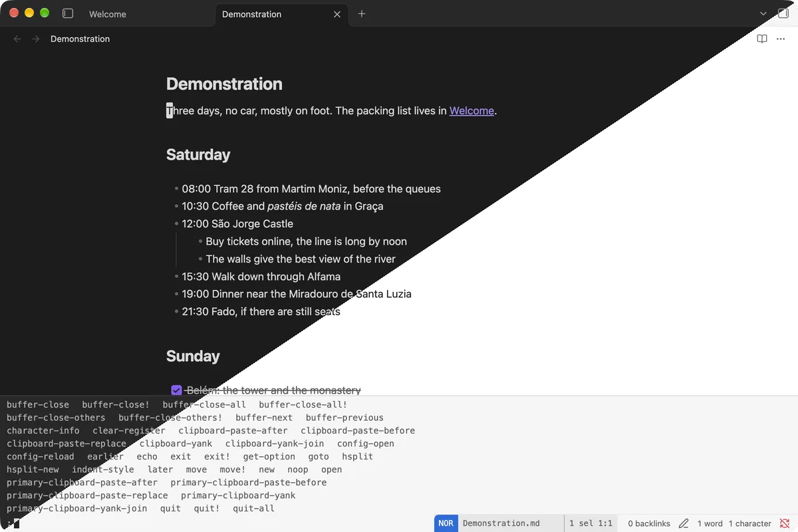Toggle the right sidebar icon
Viewport: 798px width, 532px height.
pyautogui.click(x=783, y=13)
